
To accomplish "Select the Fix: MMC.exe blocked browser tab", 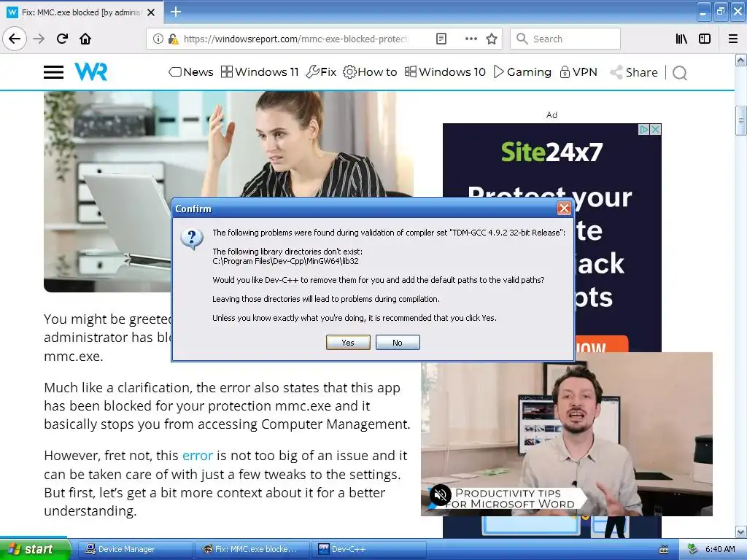I will pos(82,12).
